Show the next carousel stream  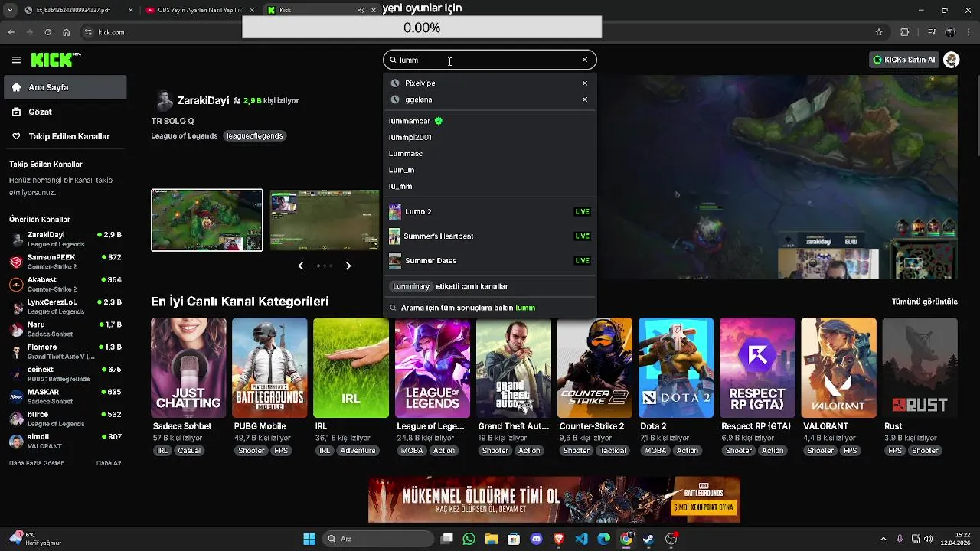[x=348, y=266]
